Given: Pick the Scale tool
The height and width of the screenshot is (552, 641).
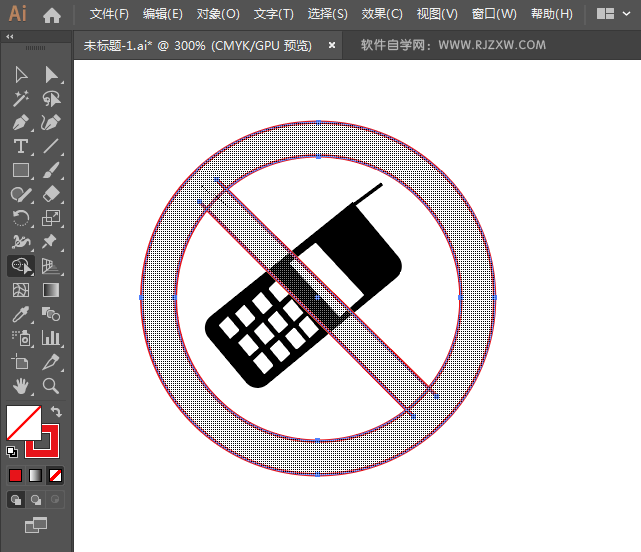Looking at the screenshot, I should point(51,218).
